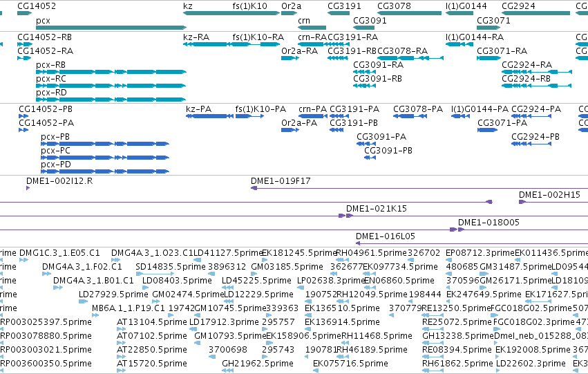Click the CG3078 gene bar
This screenshot has width=588, height=374.
coord(410,13)
